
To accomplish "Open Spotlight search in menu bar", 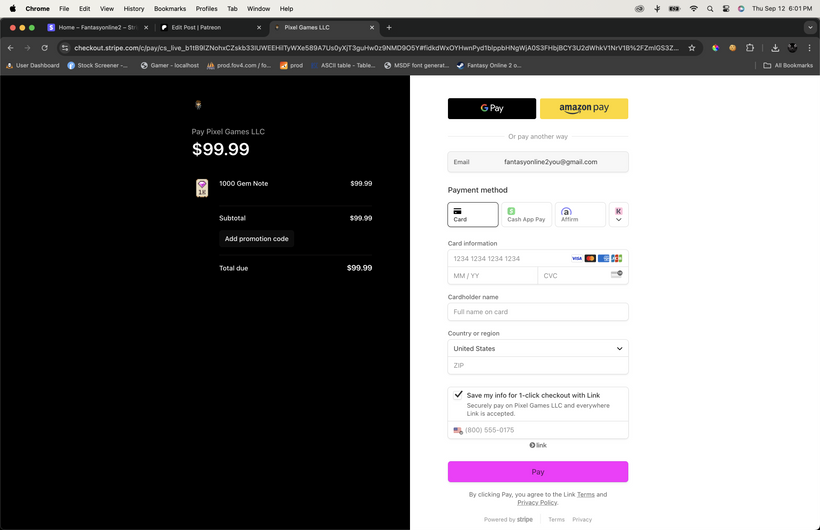I will 710,9.
